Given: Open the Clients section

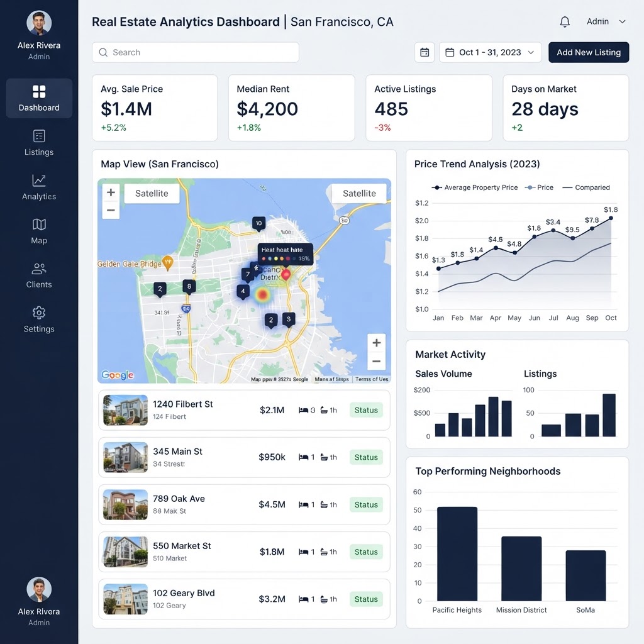Looking at the screenshot, I should (39, 275).
